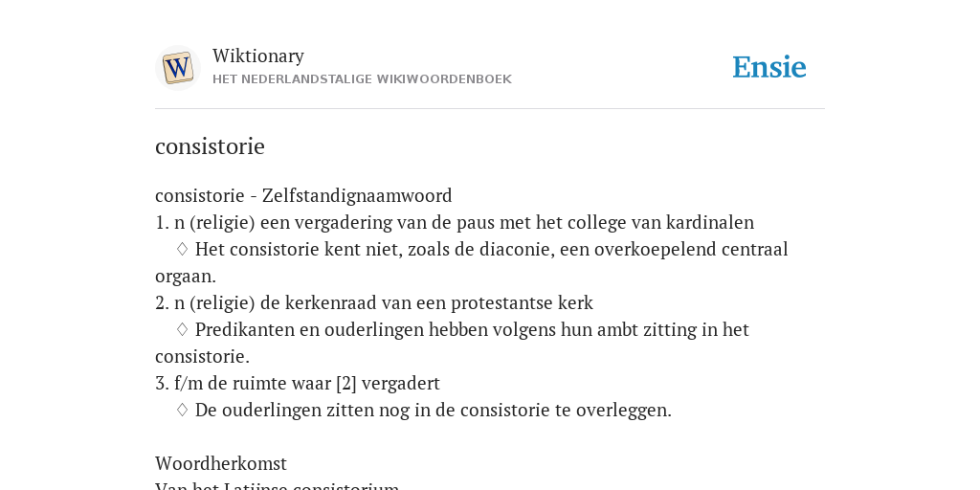Image resolution: width=980 pixels, height=490 pixels.
Task: Click the Wiktionary W tile logo
Action: point(177,68)
